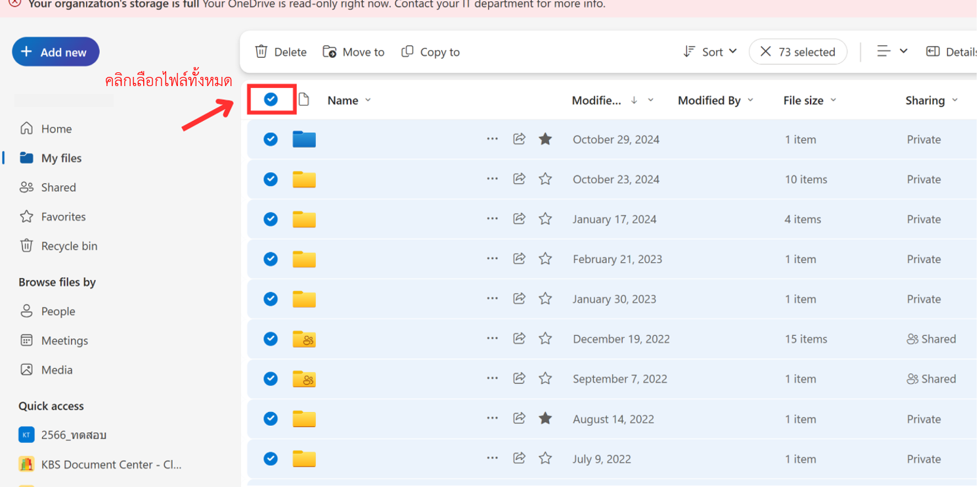
Task: Click the favorite star for October 23, 2024 folder
Action: (545, 179)
